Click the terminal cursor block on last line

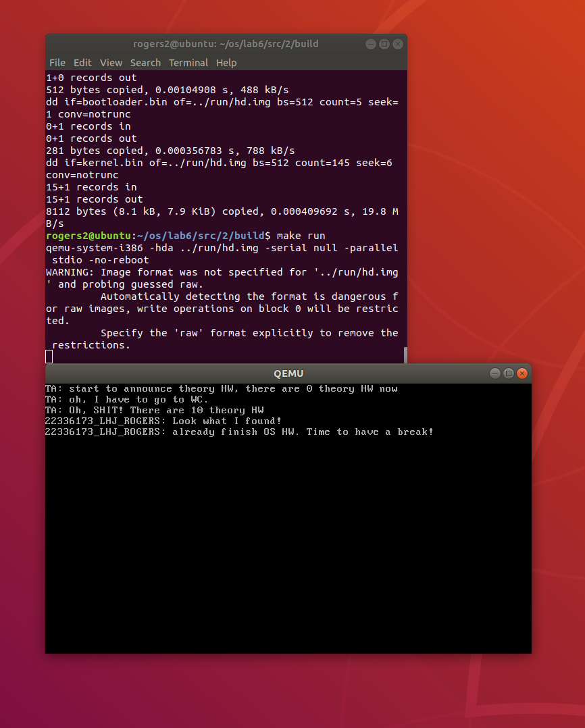click(x=49, y=357)
